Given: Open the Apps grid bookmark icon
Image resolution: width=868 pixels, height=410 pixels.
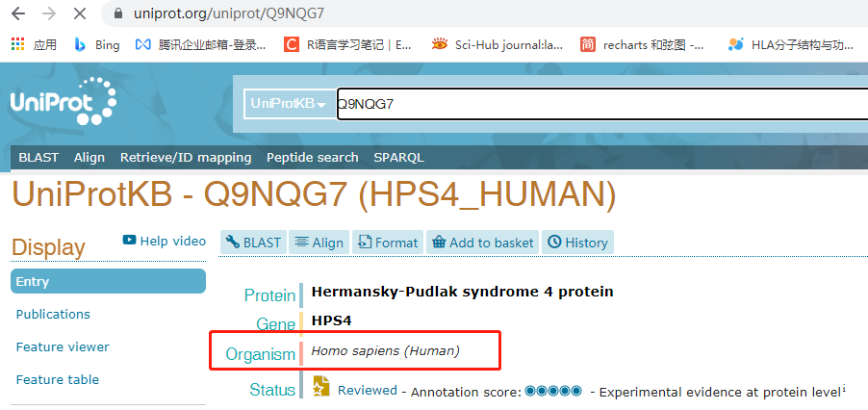Looking at the screenshot, I should click(x=17, y=44).
